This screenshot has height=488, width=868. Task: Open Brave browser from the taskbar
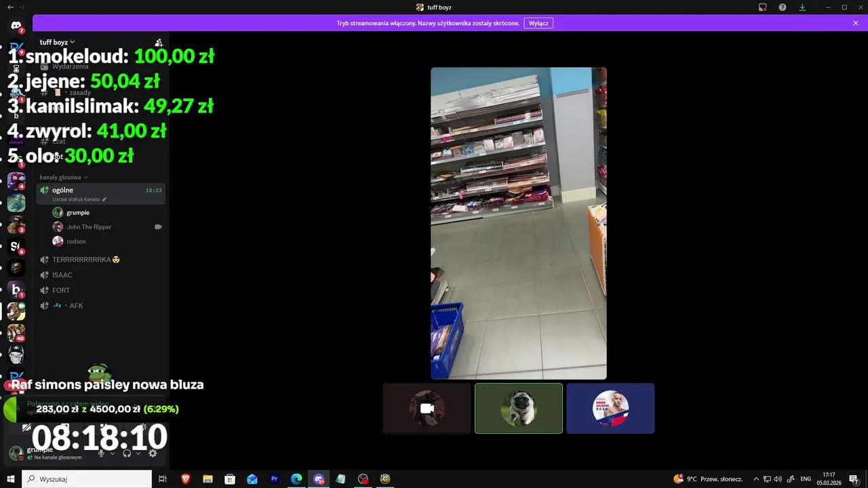(x=186, y=479)
